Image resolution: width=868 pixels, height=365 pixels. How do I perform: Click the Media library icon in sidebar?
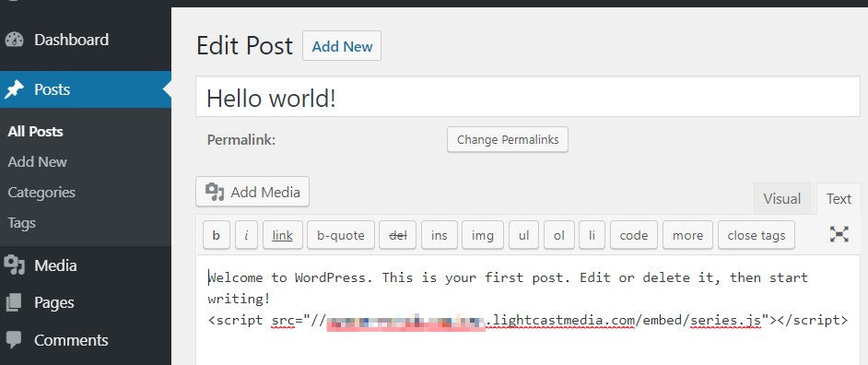15,265
